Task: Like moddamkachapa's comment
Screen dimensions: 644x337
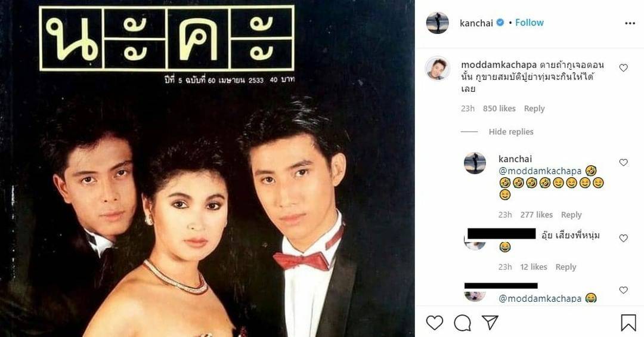Action: coord(624,68)
